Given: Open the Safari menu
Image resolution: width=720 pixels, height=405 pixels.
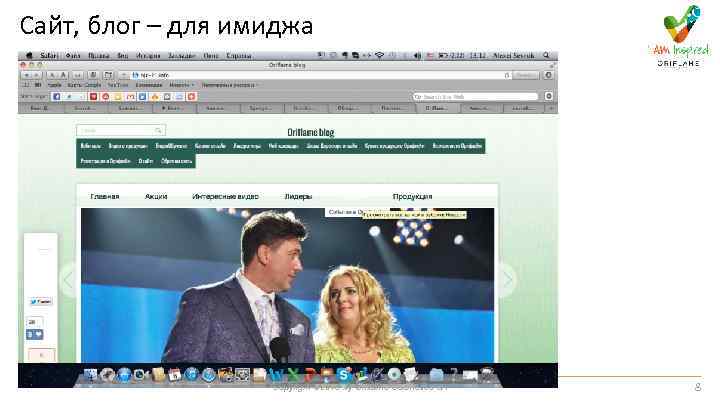Looking at the screenshot, I should 49,56.
